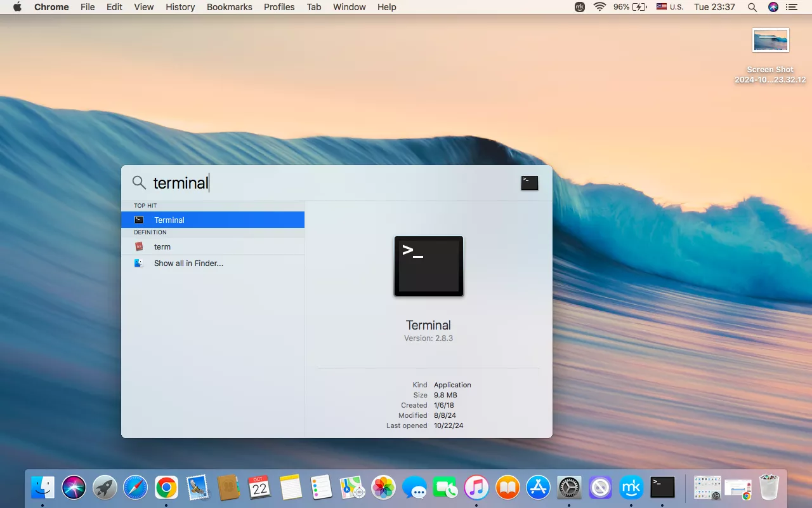Screen dimensions: 812x508
Task: Click the large Terminal preview icon
Action: coord(429,266)
